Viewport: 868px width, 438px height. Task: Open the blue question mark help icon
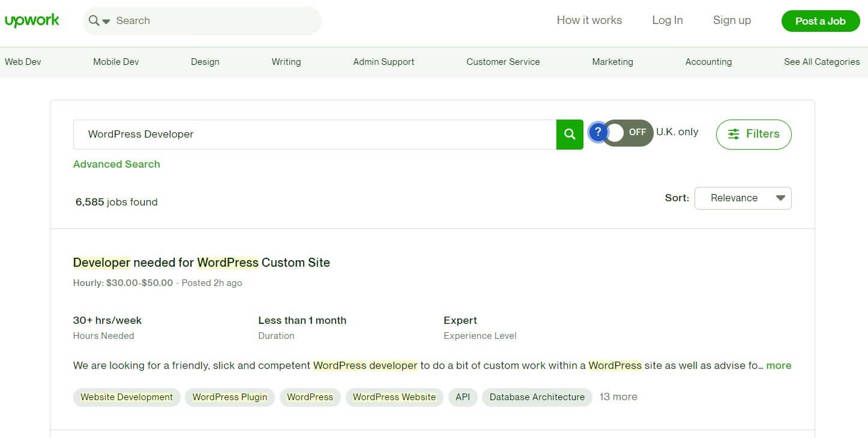point(598,132)
